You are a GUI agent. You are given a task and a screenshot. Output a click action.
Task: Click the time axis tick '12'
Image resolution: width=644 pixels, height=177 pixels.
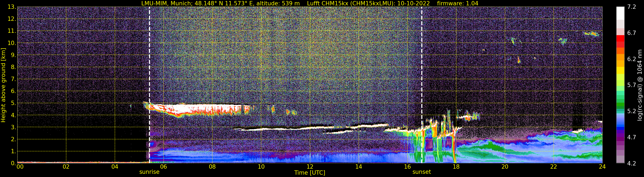[x=310, y=167]
